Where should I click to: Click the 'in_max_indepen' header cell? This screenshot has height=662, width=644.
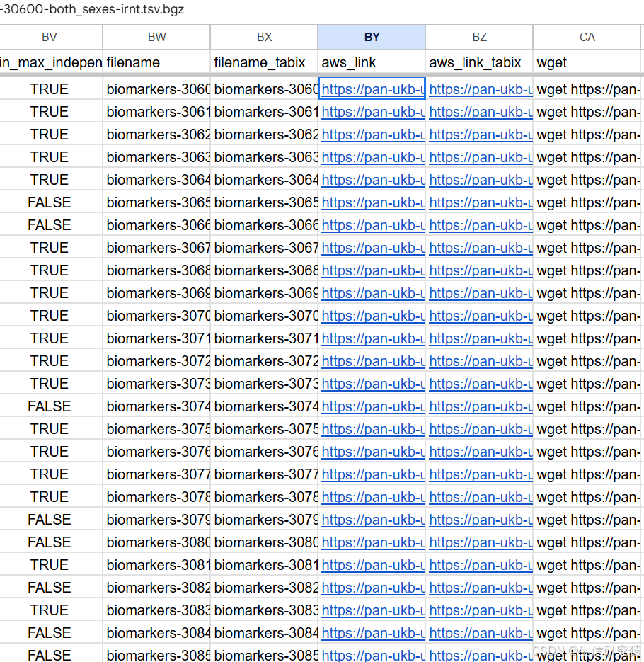click(x=51, y=62)
